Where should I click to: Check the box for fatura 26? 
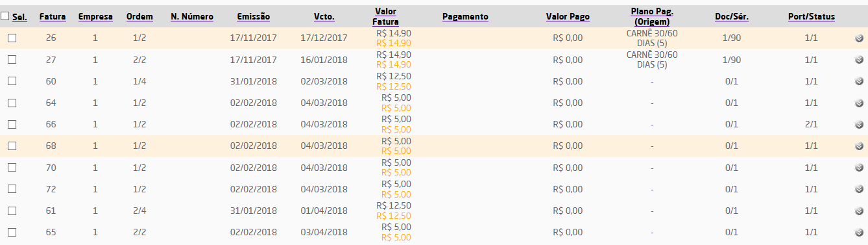coord(12,38)
